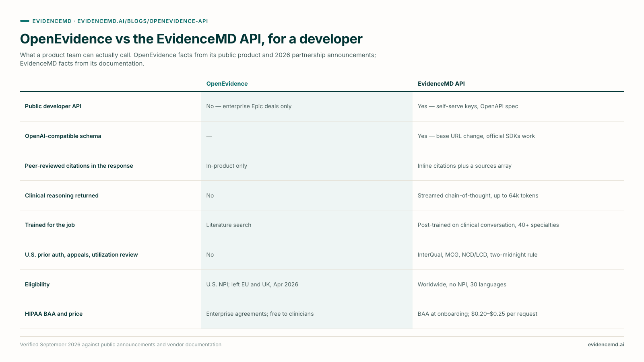This screenshot has height=362, width=644.
Task: Select the "OpenAI-compatible schema" row label
Action: coord(63,136)
